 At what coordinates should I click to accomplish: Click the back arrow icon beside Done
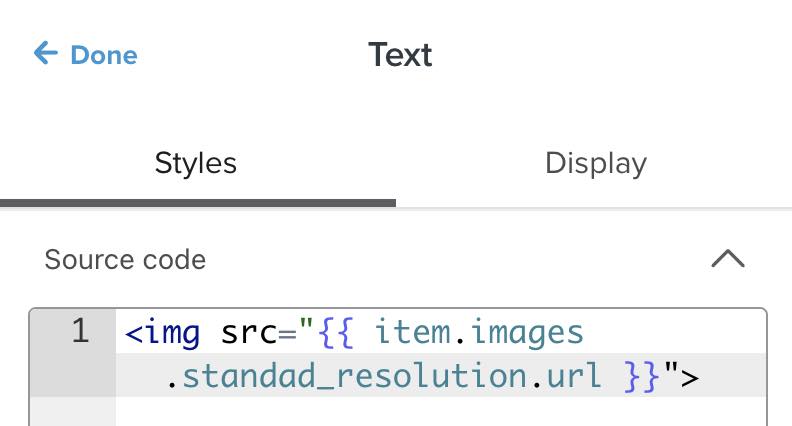tap(45, 53)
